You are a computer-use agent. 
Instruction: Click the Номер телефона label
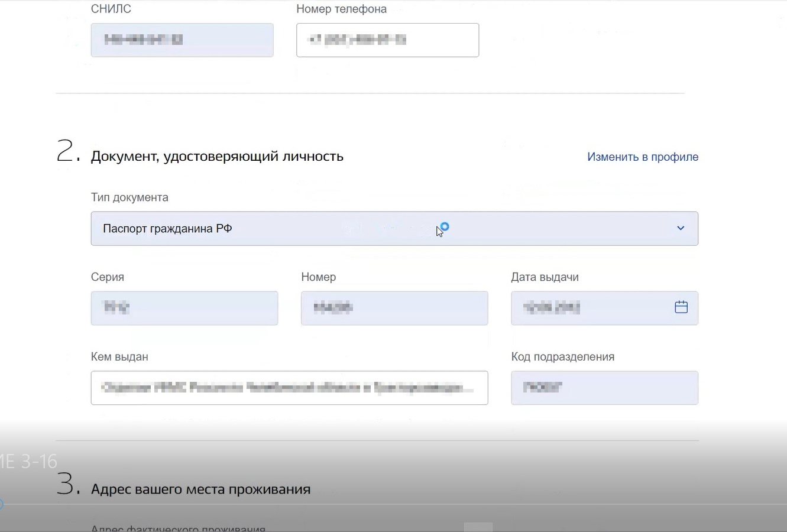[x=341, y=9]
